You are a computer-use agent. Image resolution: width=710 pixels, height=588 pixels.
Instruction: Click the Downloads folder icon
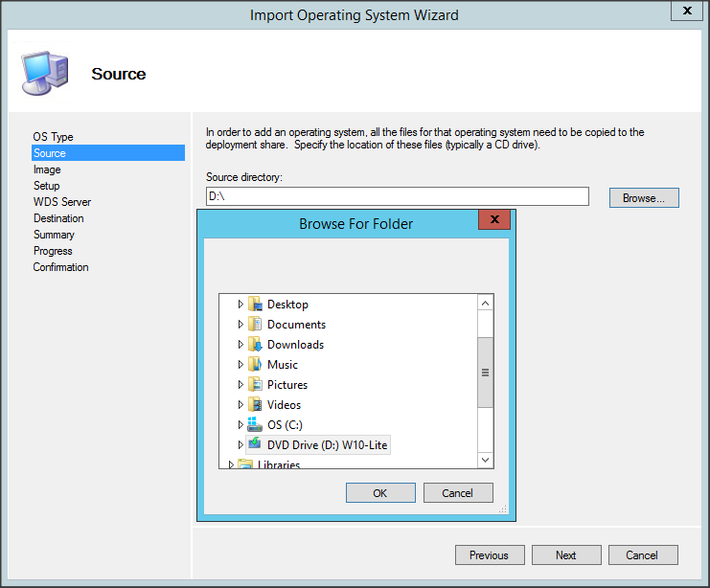[x=255, y=344]
